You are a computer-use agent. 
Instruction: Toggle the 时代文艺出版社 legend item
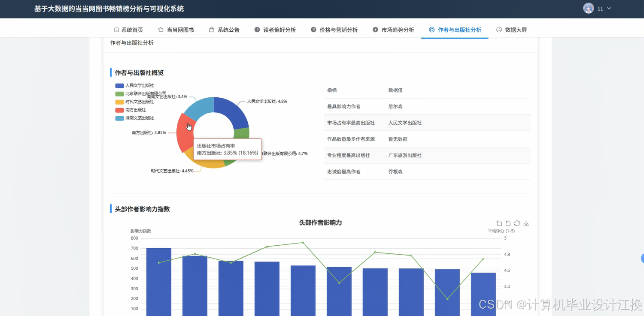135,102
